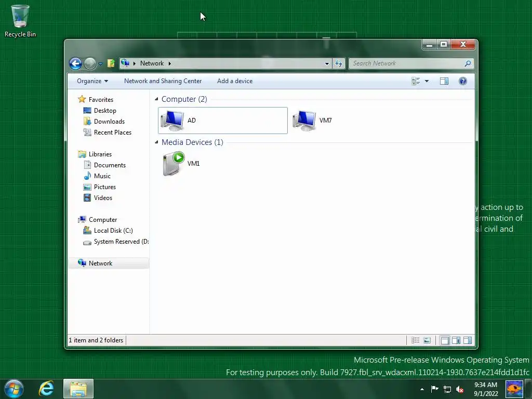Screen dimensions: 532x399
Task: Open the network tray icon
Action: click(x=447, y=390)
